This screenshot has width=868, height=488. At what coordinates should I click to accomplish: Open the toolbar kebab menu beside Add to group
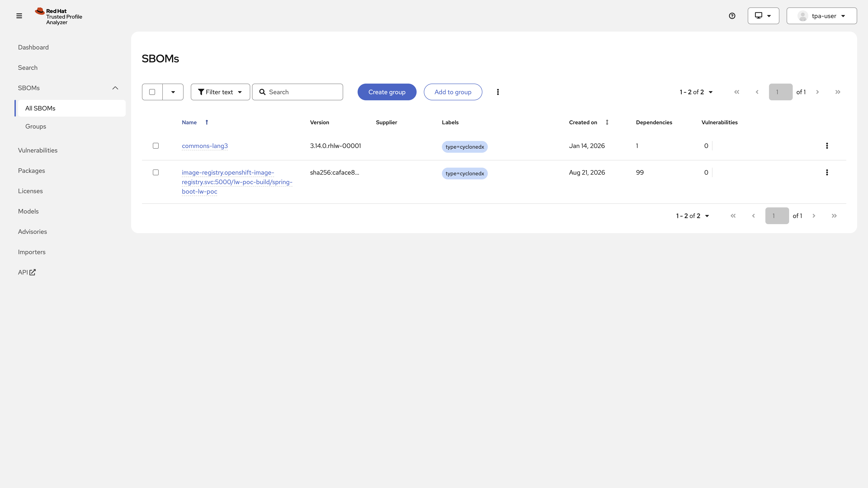(498, 92)
